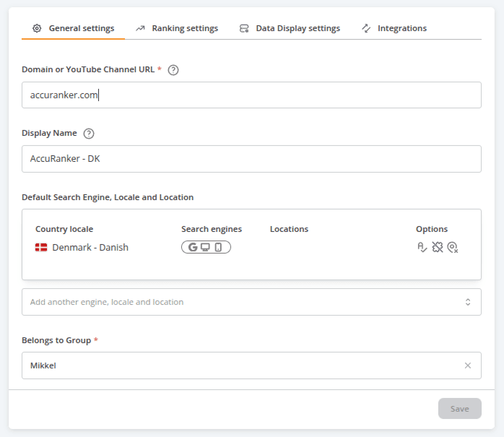The image size is (504, 437).
Task: Switch to Data Display settings tab
Action: (x=290, y=28)
